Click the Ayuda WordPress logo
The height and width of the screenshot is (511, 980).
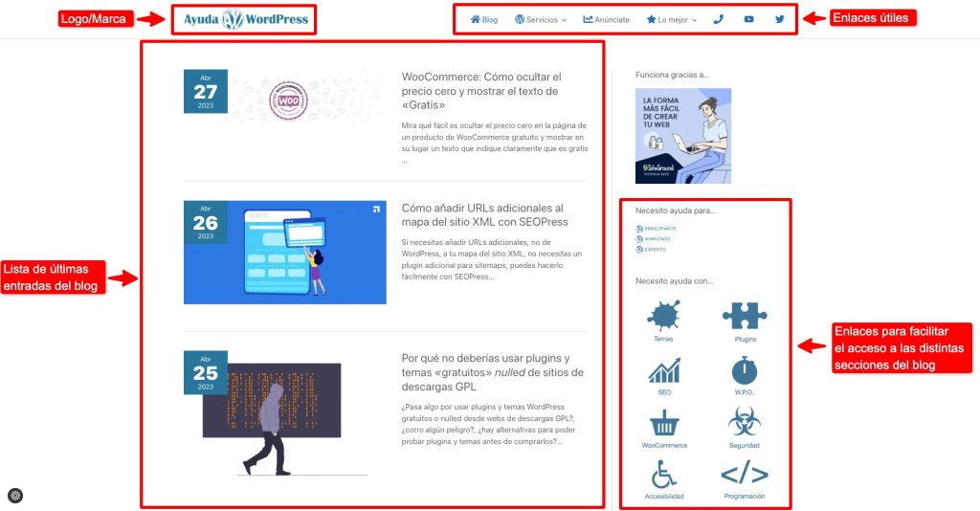point(245,19)
